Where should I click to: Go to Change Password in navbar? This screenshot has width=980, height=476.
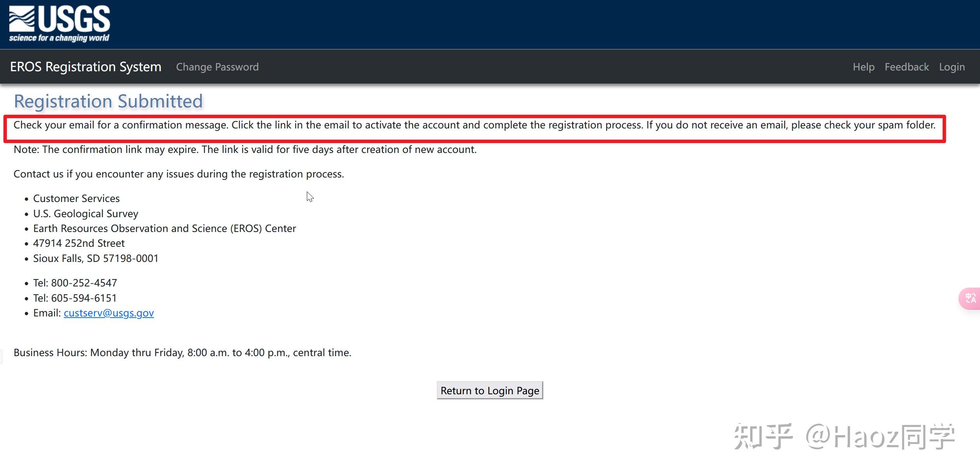pyautogui.click(x=217, y=67)
